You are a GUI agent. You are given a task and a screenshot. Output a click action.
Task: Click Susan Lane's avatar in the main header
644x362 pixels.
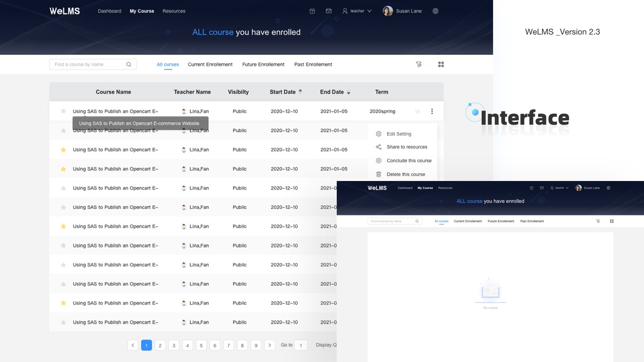(387, 11)
